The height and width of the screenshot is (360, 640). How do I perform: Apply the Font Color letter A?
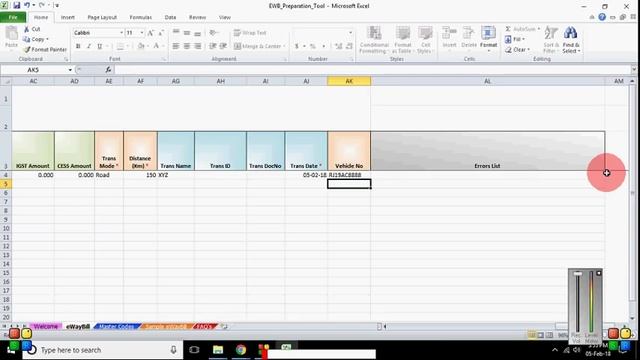[156, 46]
